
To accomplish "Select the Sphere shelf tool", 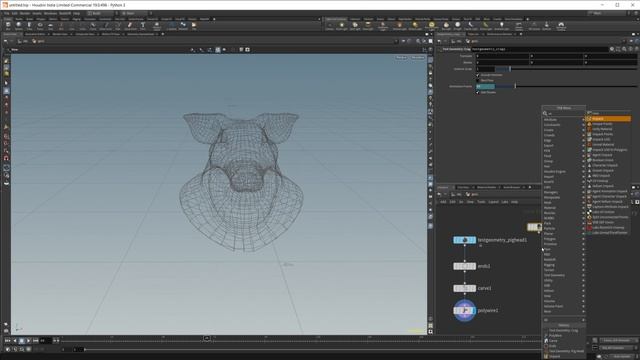I will pos(18,26).
